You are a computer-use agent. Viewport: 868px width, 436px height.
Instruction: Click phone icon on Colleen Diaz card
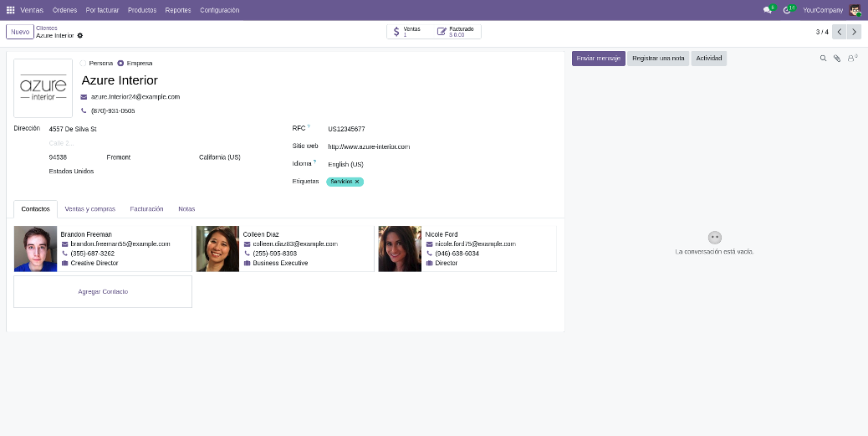click(x=247, y=254)
